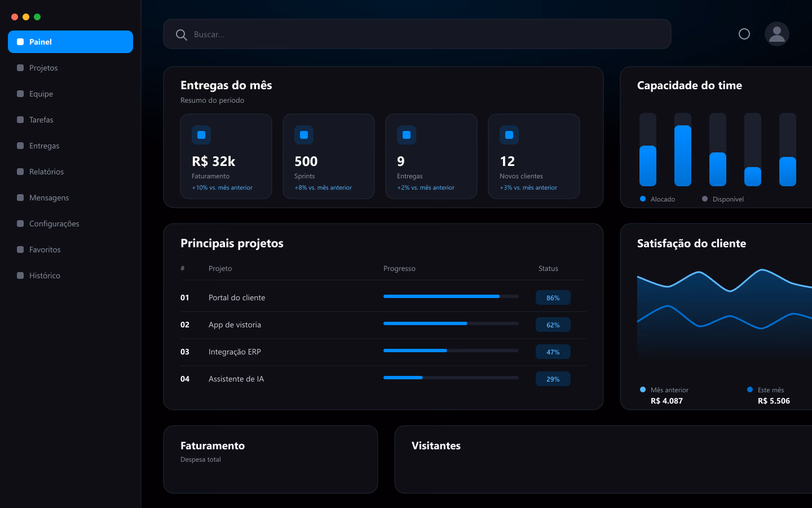Click the R$ 4.087 value
812x508 pixels.
point(667,401)
